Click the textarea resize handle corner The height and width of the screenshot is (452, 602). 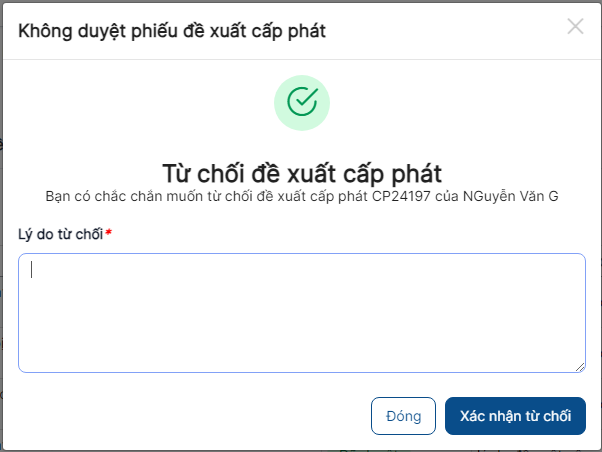coord(580,368)
